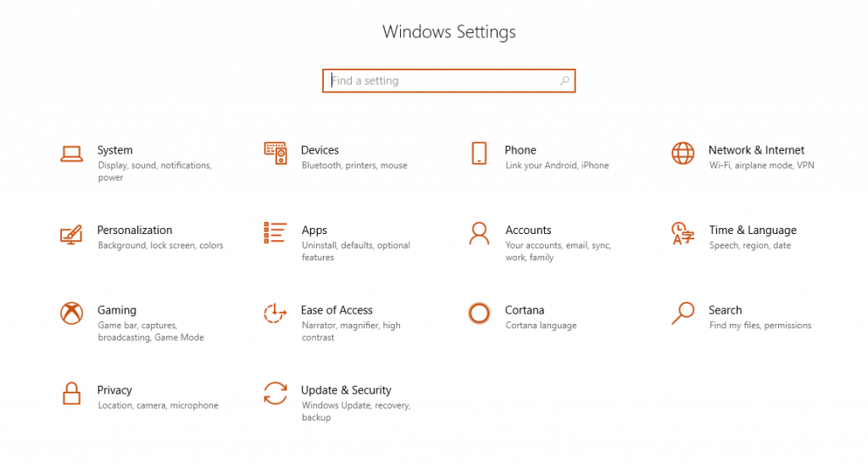Click 'Background, lock screen, colors' description
This screenshot has height=468, width=868.
160,245
